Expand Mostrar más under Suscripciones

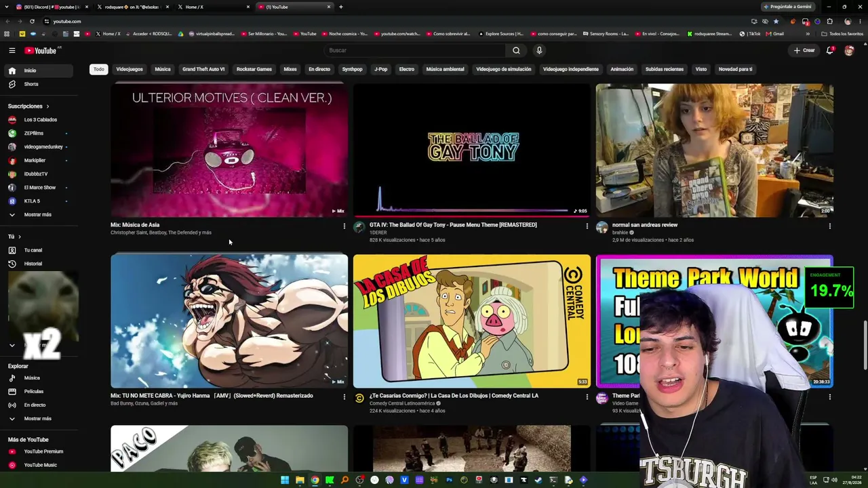[39, 214]
